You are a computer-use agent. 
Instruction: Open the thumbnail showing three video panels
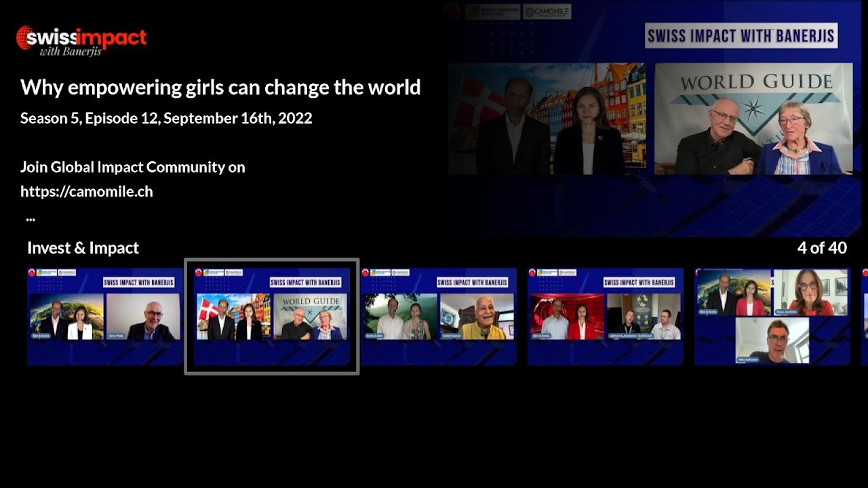[x=772, y=317]
